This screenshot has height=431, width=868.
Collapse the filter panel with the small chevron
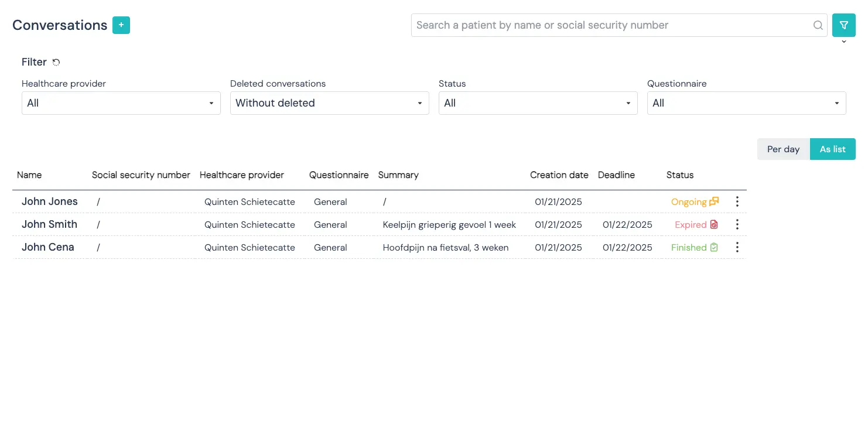point(843,42)
